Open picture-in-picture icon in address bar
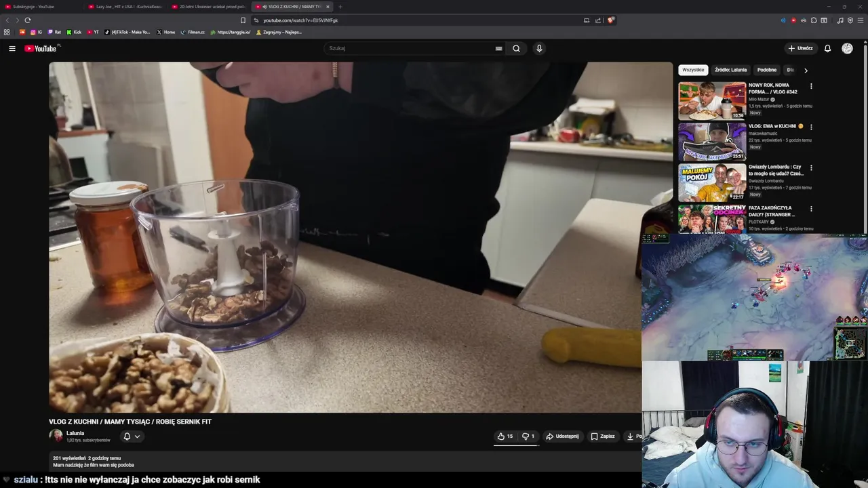The height and width of the screenshot is (488, 868). click(587, 20)
